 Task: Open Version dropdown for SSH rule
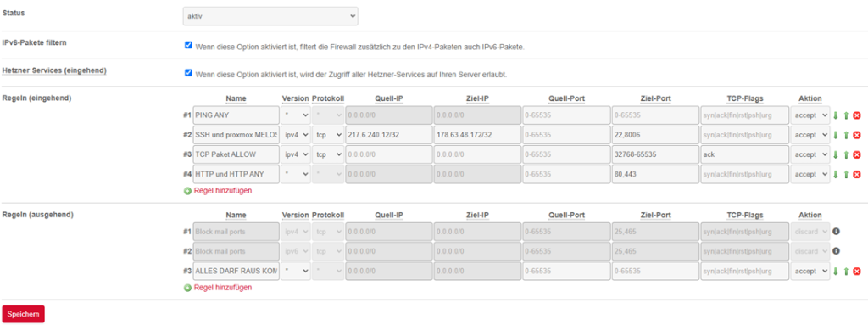click(x=296, y=135)
